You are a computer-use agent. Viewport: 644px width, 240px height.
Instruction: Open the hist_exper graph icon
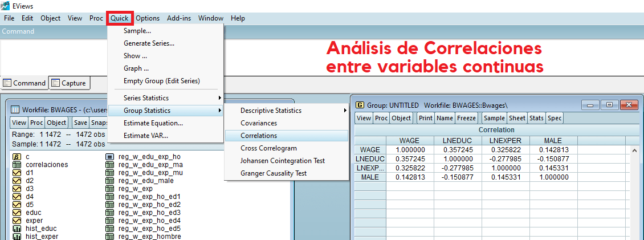point(17,237)
